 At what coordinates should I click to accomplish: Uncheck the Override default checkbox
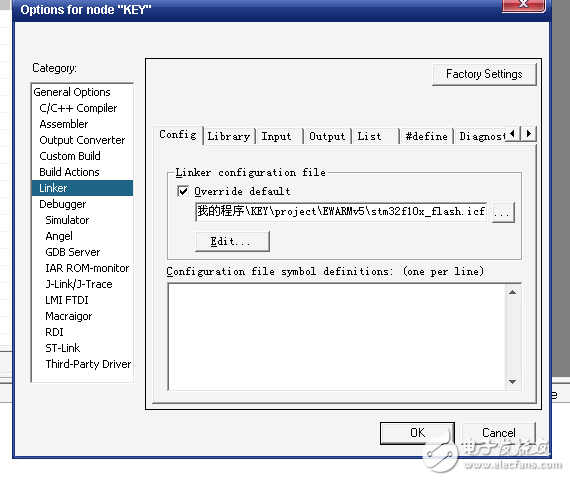pos(183,191)
